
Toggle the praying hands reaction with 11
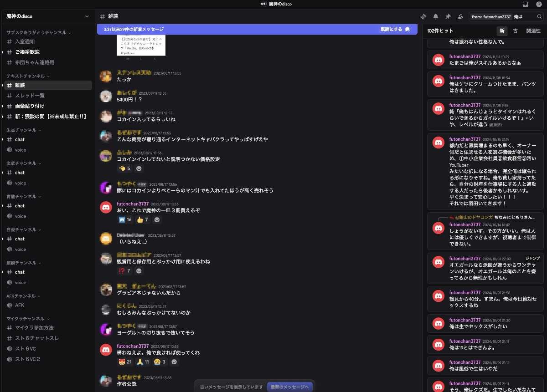(143, 362)
